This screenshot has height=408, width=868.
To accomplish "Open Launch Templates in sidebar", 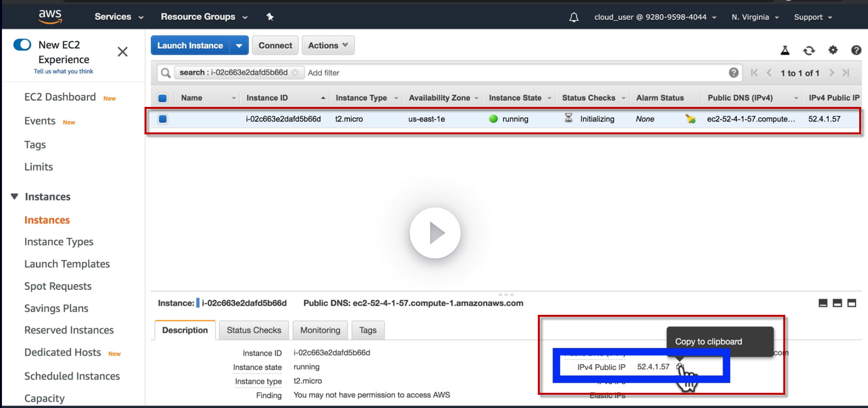I will tap(67, 264).
